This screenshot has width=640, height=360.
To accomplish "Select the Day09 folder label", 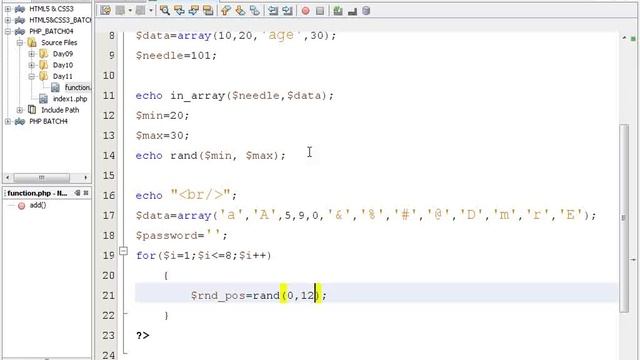I will 63,53.
